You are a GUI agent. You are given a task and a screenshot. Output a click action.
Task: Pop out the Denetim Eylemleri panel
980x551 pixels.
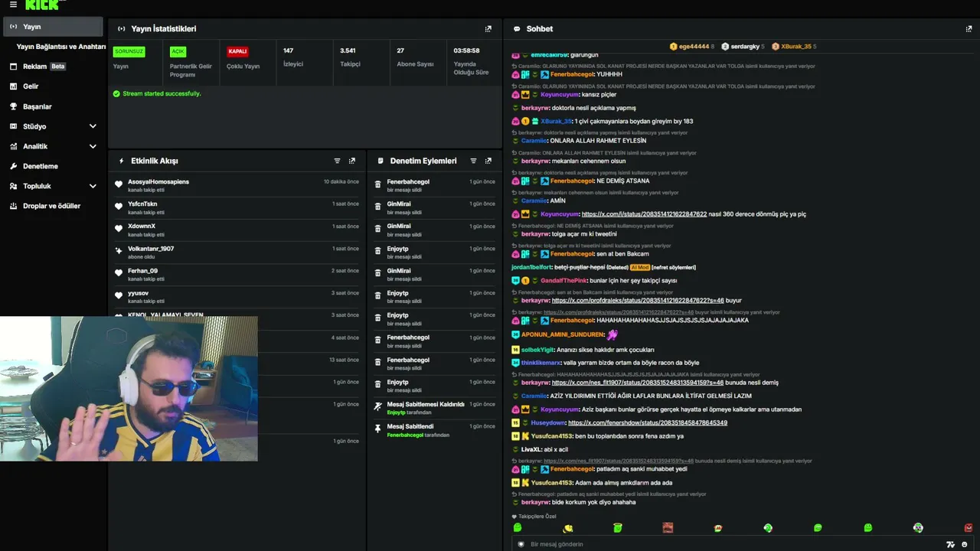coord(488,161)
